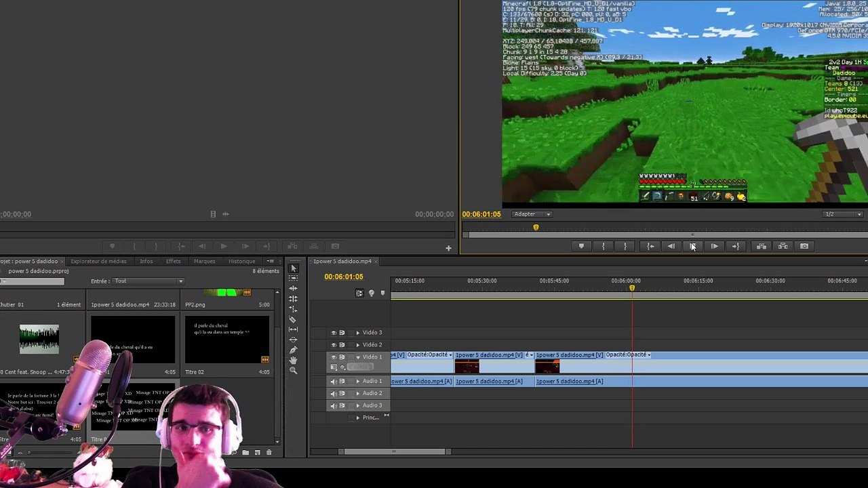Open the Entrée Tout dropdown
This screenshot has height=488, width=868.
pyautogui.click(x=149, y=281)
